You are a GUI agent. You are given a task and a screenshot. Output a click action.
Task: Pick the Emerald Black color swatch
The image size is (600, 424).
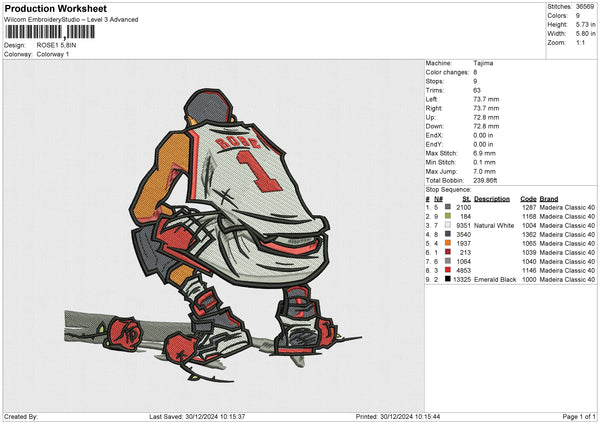[448, 279]
